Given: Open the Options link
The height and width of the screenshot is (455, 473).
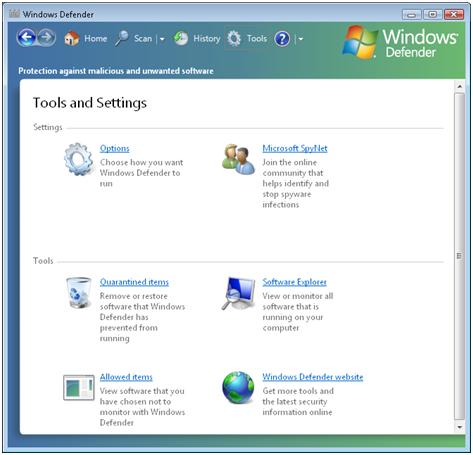Looking at the screenshot, I should pos(114,148).
